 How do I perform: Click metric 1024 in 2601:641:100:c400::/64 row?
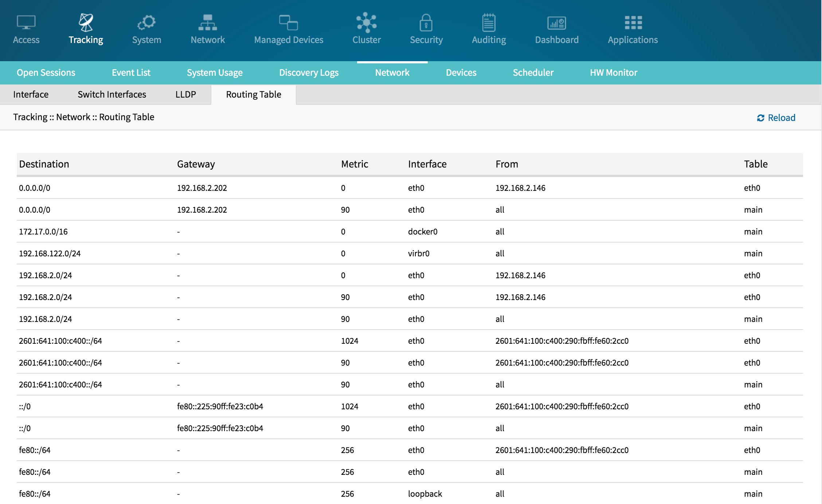tap(349, 341)
